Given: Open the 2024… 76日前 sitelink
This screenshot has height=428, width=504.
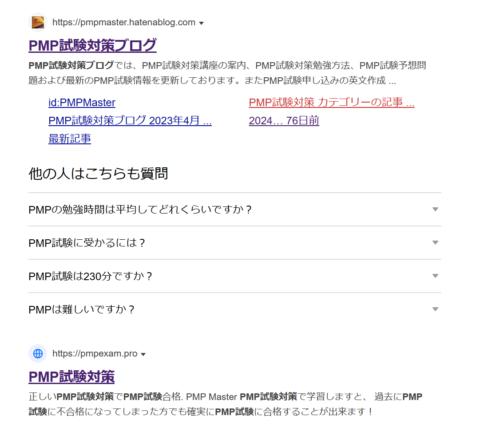Looking at the screenshot, I should click(284, 121).
